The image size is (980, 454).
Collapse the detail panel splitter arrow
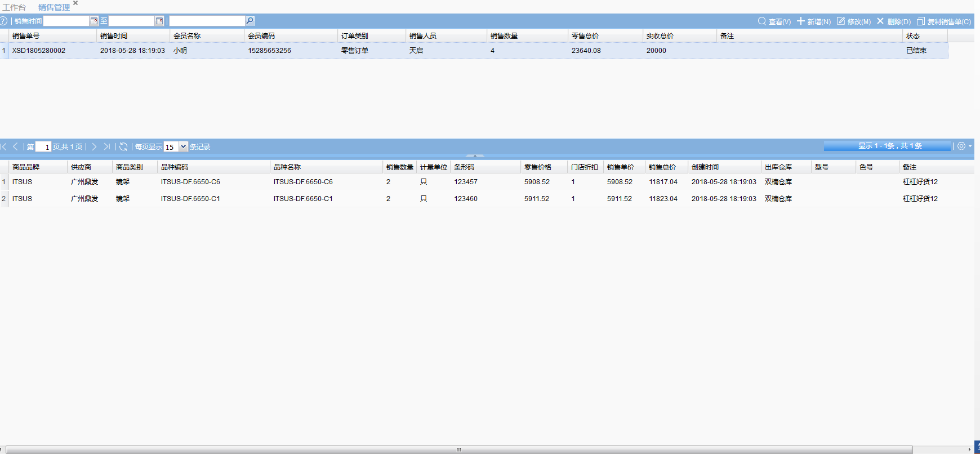coord(475,156)
